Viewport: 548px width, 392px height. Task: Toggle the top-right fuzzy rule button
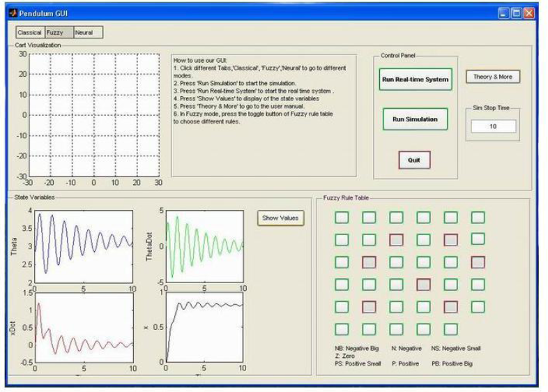478,218
